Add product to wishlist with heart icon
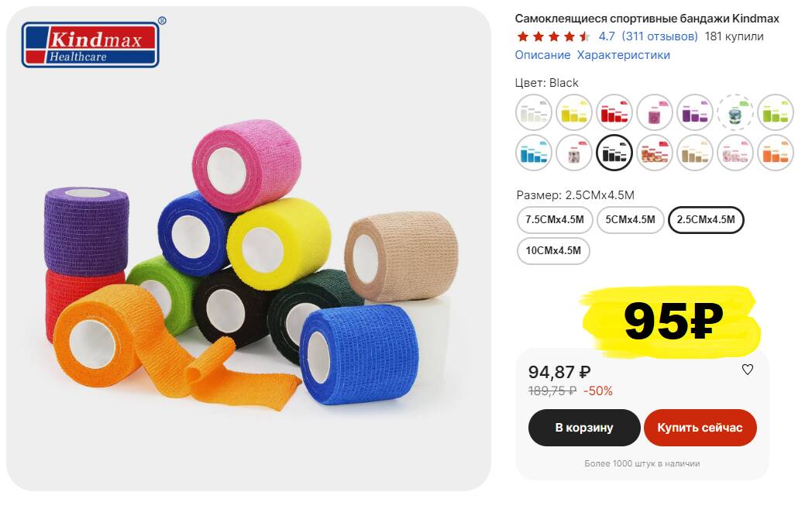812x506 pixels. coord(747,370)
